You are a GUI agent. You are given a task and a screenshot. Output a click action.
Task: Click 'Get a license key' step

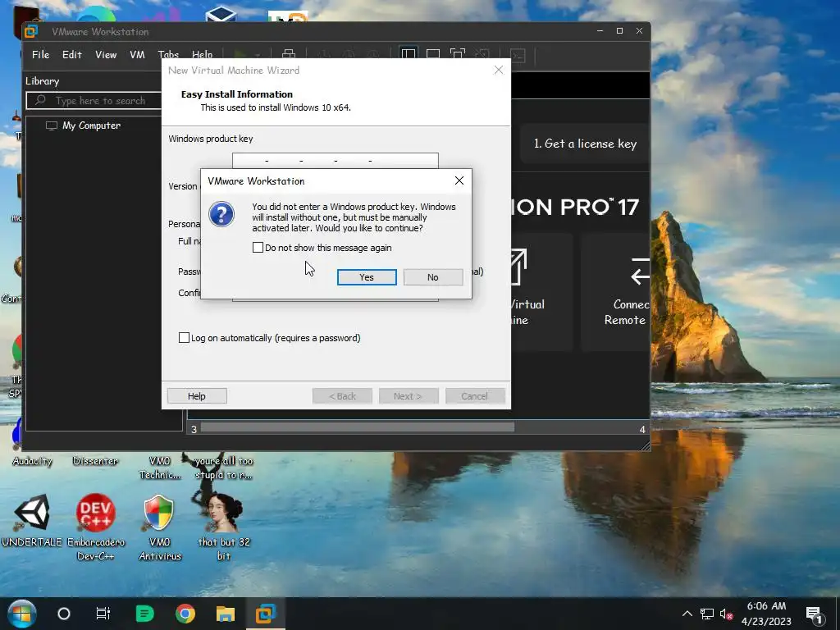(585, 144)
